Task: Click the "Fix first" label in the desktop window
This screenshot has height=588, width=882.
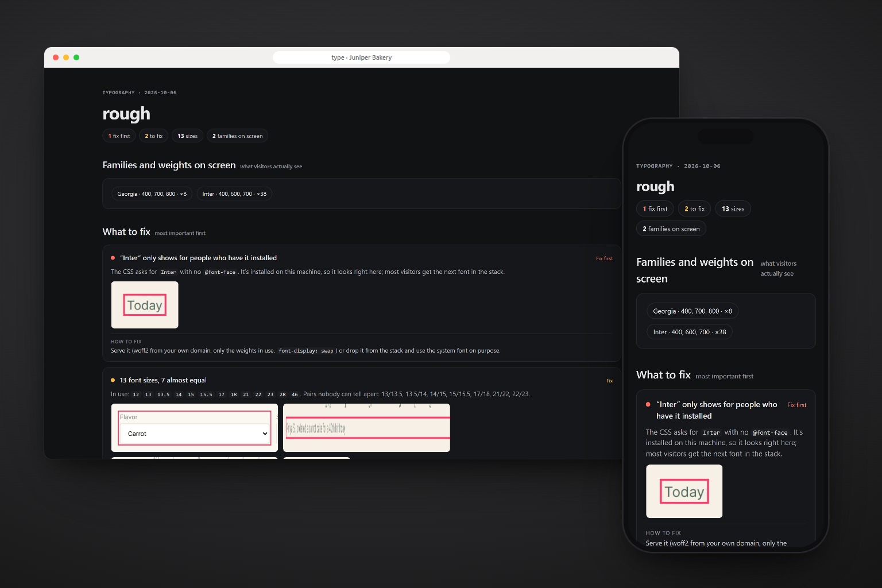Action: click(604, 258)
